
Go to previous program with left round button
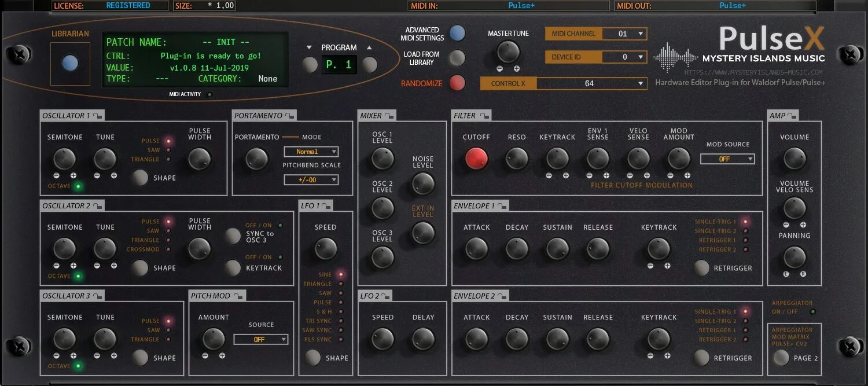pyautogui.click(x=310, y=64)
